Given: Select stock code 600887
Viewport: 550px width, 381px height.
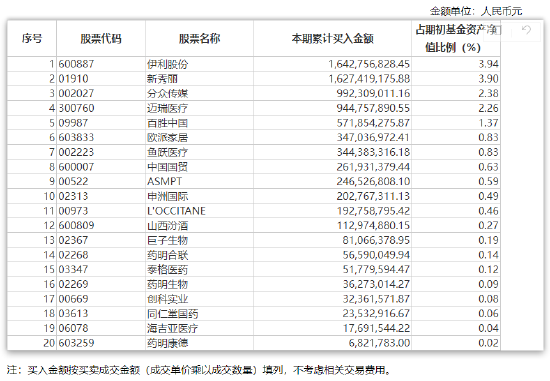Looking at the screenshot, I should pyautogui.click(x=76, y=64).
